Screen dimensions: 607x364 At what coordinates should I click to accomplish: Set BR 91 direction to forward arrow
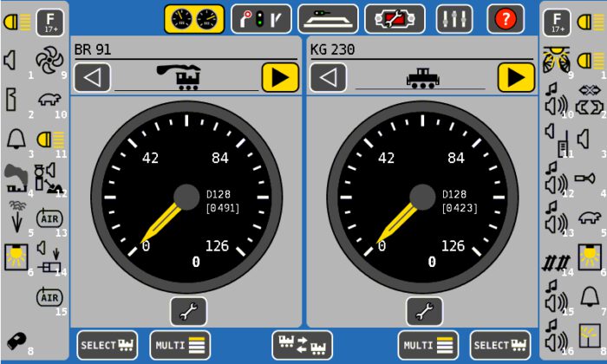(x=280, y=78)
